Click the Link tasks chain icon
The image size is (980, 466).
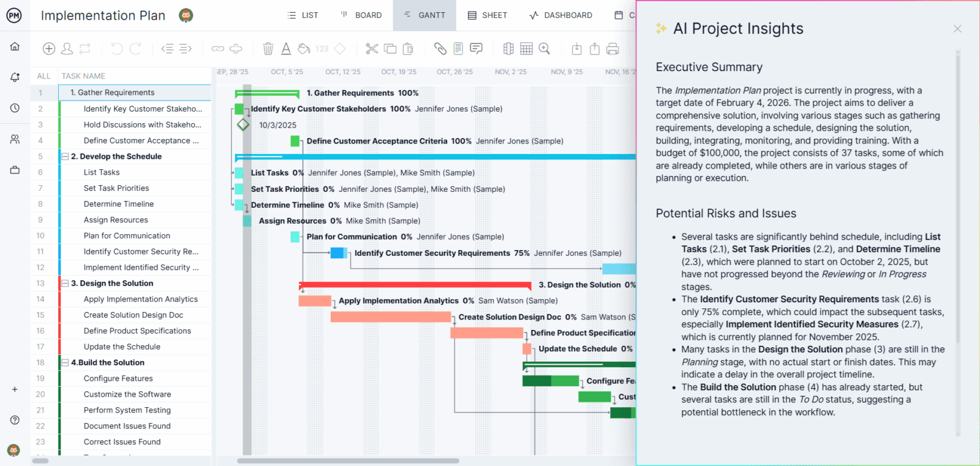click(217, 49)
